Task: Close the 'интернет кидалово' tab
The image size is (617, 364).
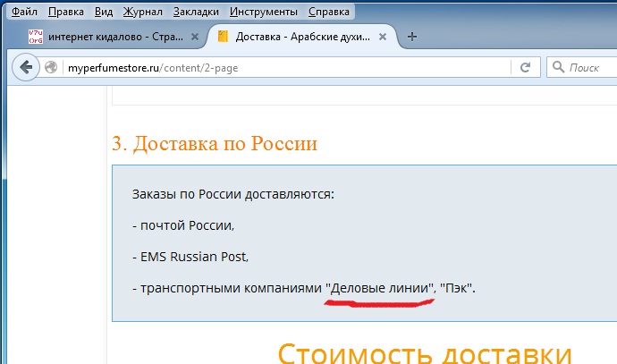Action: click(x=196, y=38)
